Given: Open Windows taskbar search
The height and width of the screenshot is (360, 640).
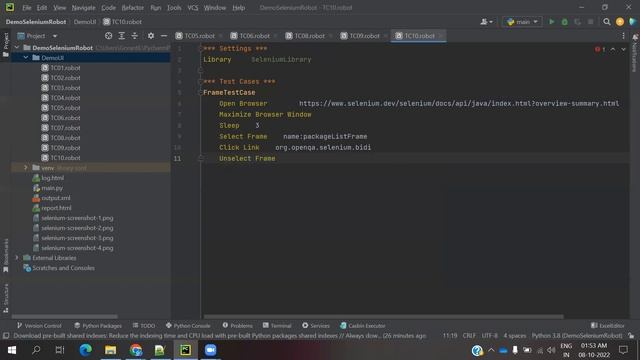Looking at the screenshot, I should (36, 350).
